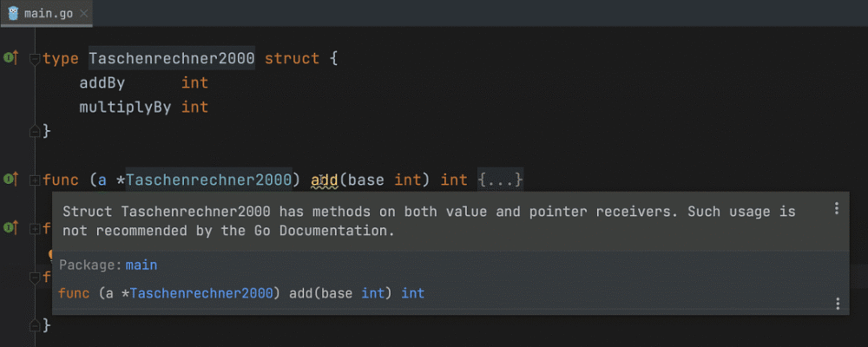Screen dimensions: 868x347
Task: Click the fold-end marker at the struct's closing brace
Action: click(x=35, y=131)
